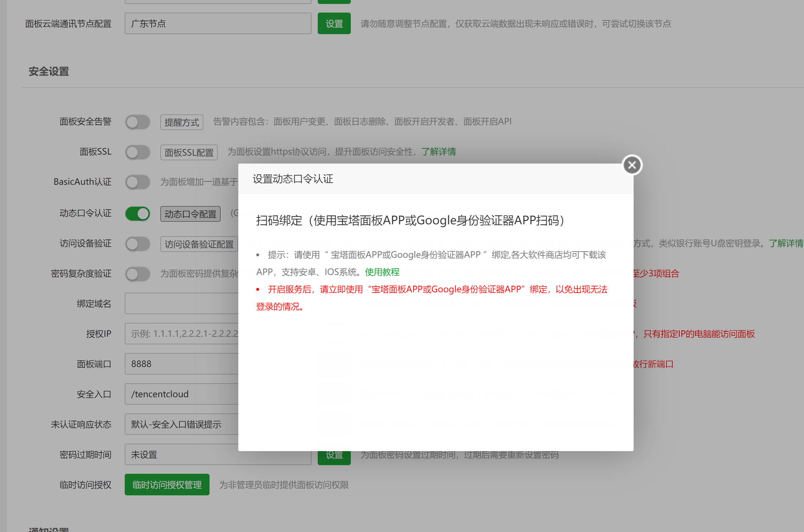Screen dimensions: 804x532
Task: Open the 访问设备验证配置 button
Action: click(199, 244)
